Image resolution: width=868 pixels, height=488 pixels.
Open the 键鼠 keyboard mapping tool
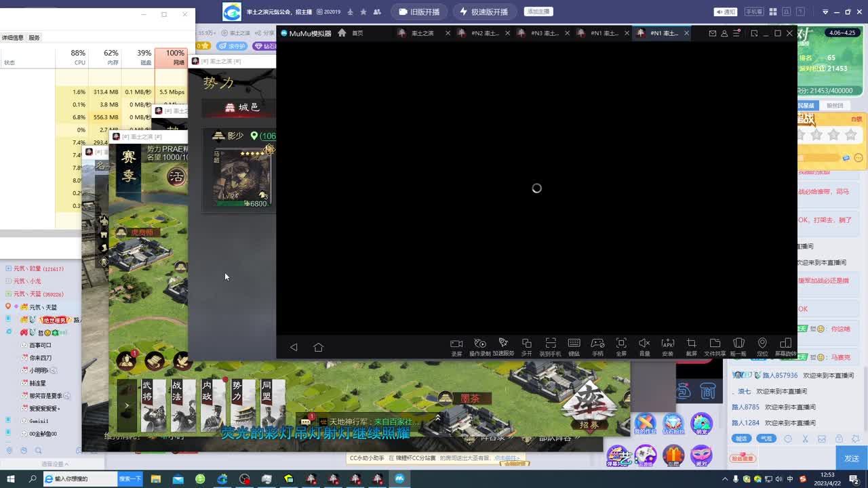pyautogui.click(x=574, y=347)
